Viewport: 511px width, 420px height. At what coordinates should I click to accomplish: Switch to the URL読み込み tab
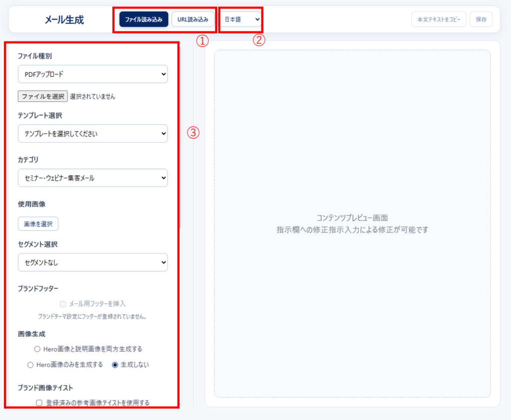point(193,19)
